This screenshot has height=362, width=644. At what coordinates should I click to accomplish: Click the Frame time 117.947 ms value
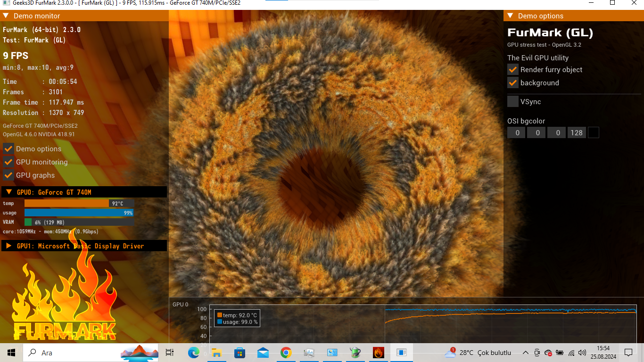tap(66, 102)
